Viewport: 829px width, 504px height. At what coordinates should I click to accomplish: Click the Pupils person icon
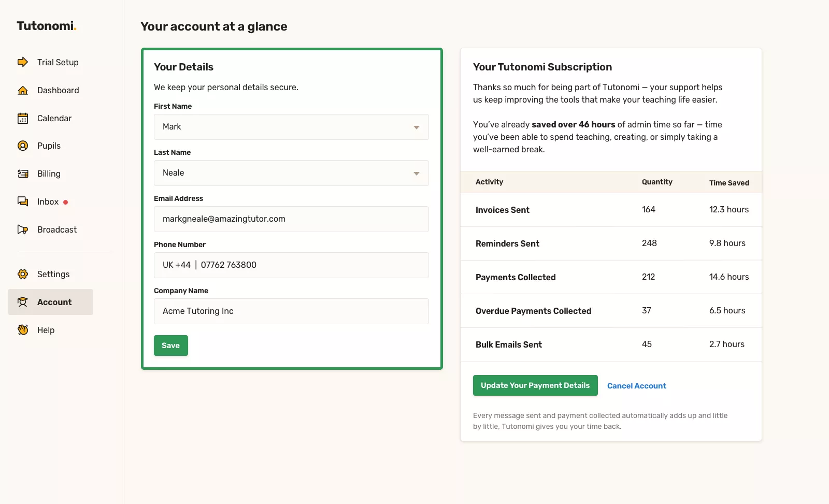(23, 146)
